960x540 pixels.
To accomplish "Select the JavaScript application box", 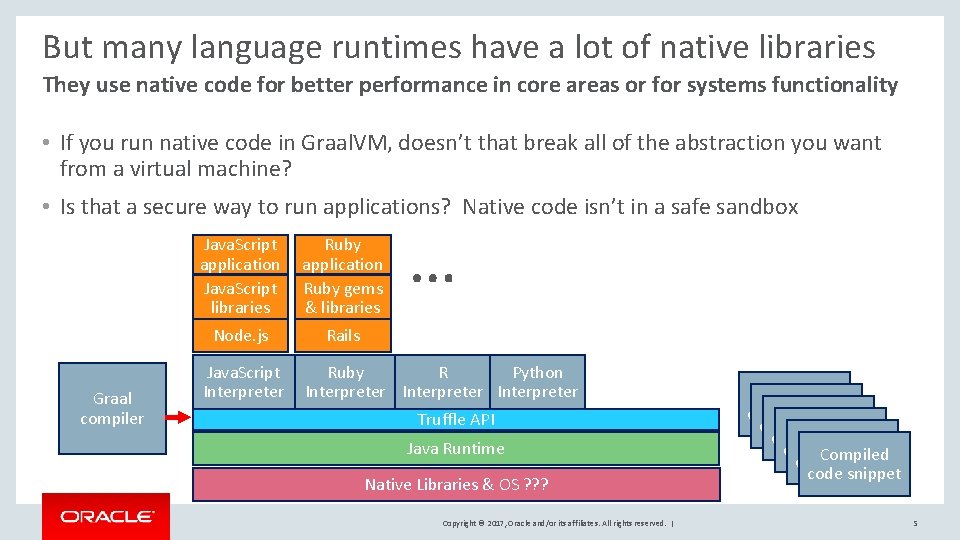I will click(240, 254).
